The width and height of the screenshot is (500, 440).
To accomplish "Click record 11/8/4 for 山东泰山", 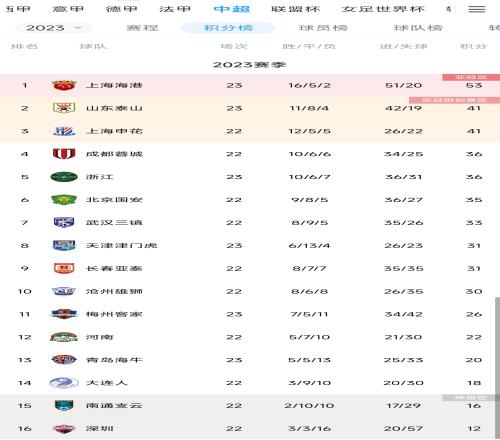I will pos(309,108).
